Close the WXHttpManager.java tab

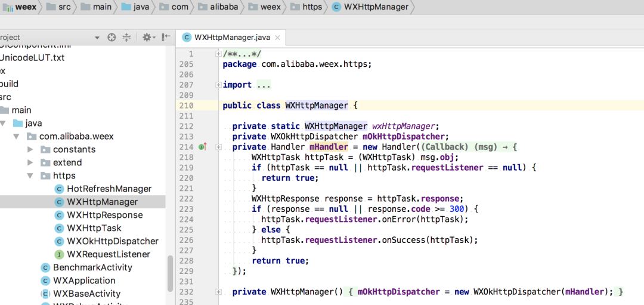click(x=277, y=38)
